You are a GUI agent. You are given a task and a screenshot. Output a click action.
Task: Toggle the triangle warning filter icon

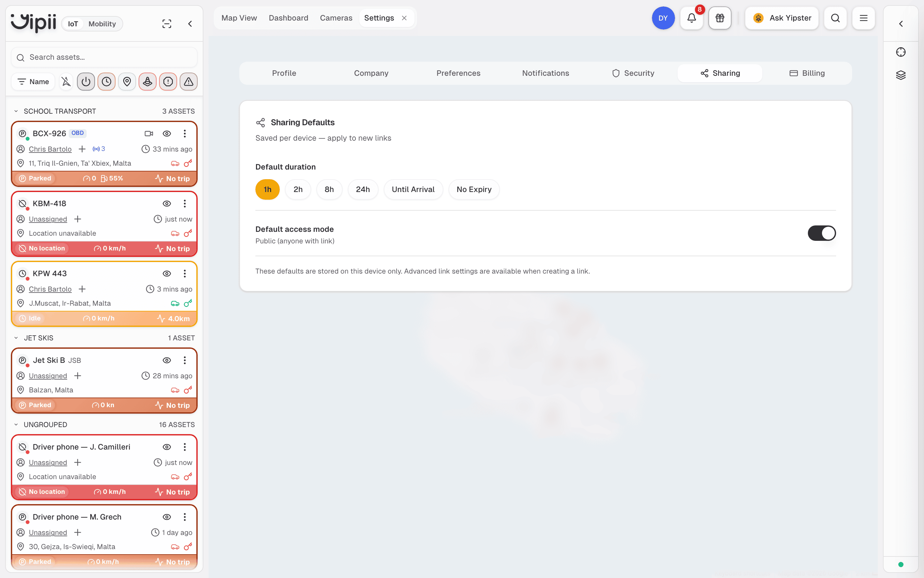pos(189,82)
